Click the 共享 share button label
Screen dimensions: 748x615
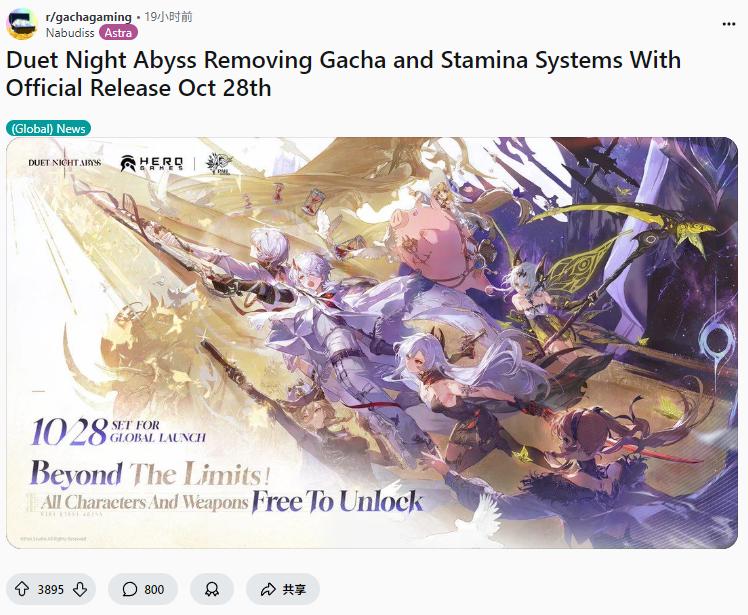pos(294,590)
